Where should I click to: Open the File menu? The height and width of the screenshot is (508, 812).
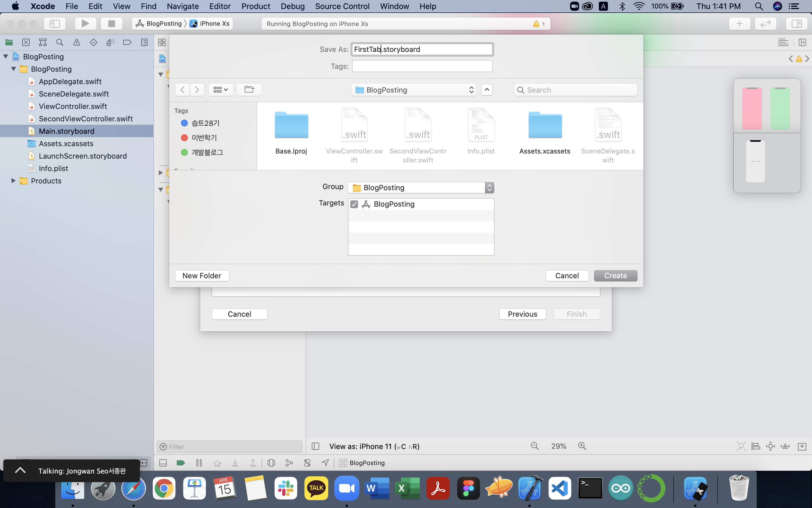(x=72, y=6)
